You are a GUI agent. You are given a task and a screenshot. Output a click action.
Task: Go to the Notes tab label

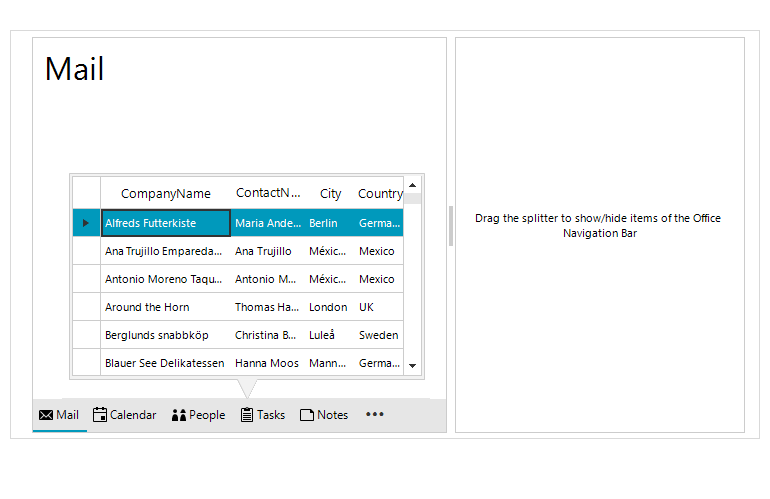332,415
